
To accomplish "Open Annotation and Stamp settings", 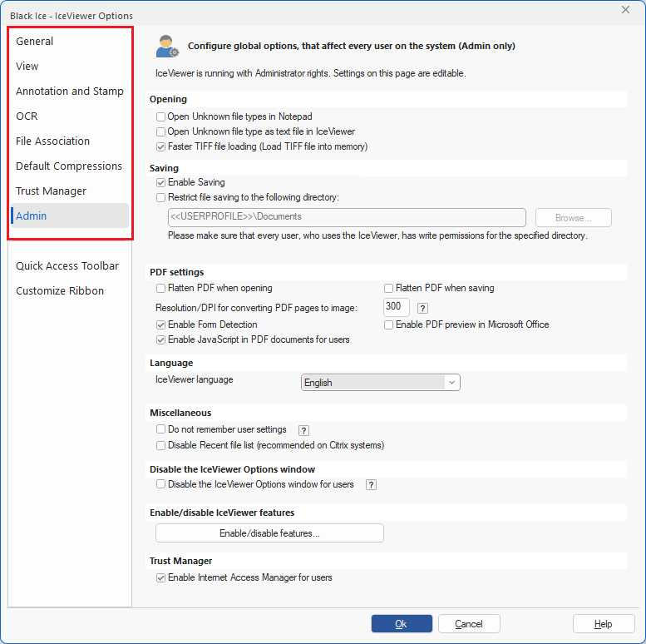I will [70, 92].
